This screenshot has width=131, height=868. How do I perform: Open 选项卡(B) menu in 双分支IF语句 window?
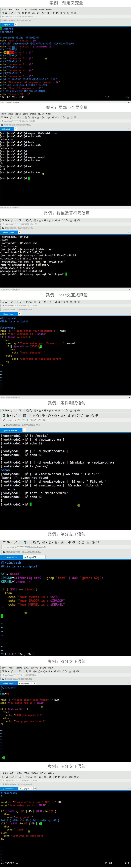[34, 668]
